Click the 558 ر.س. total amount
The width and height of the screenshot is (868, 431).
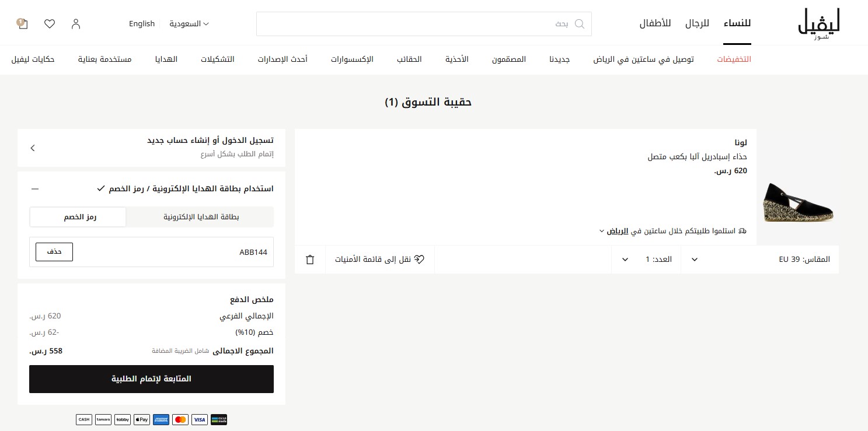(x=46, y=351)
